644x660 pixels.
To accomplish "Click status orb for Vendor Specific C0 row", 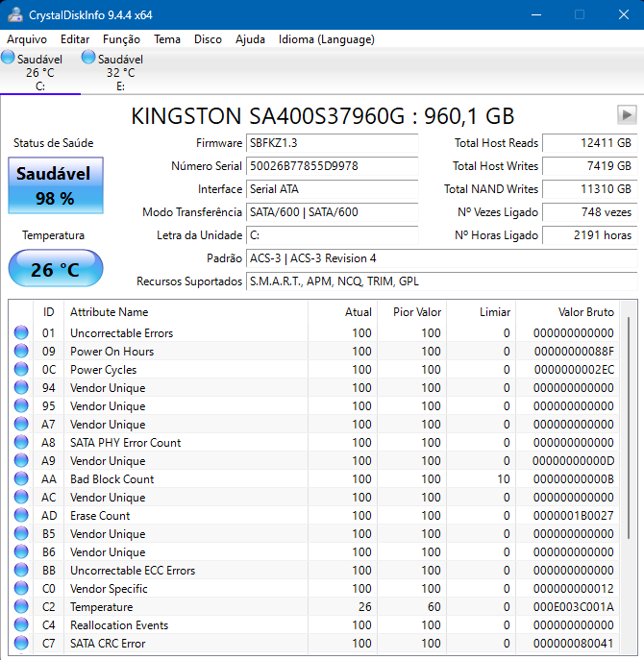I will (x=21, y=588).
